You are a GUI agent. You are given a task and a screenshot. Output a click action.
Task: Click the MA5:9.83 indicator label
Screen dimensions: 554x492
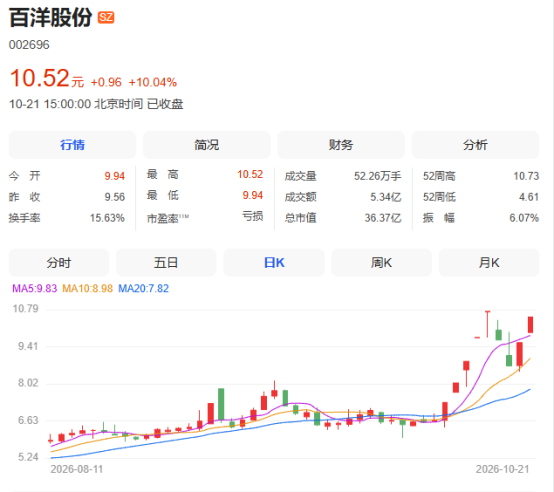pos(35,289)
